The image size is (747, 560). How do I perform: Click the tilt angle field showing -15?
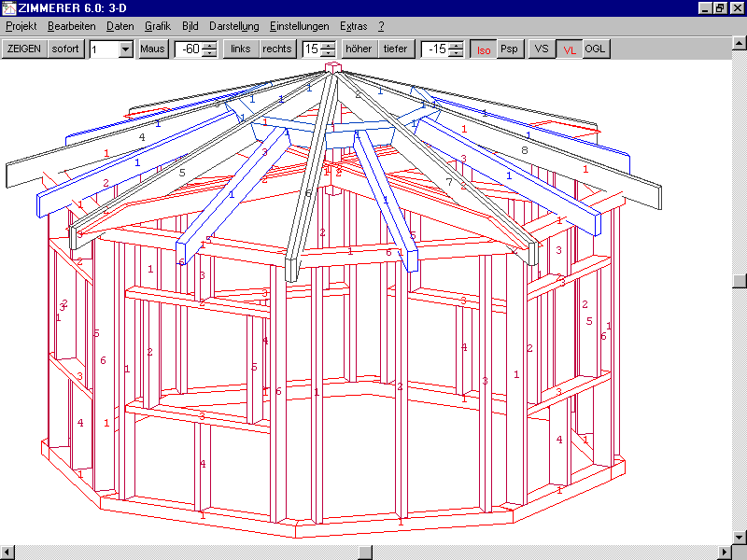[434, 49]
